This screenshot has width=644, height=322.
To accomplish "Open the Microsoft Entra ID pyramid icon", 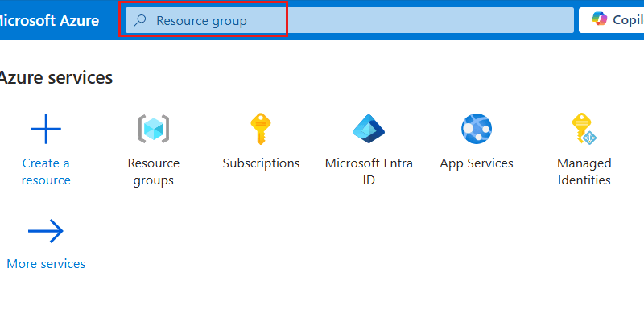I will (x=369, y=129).
